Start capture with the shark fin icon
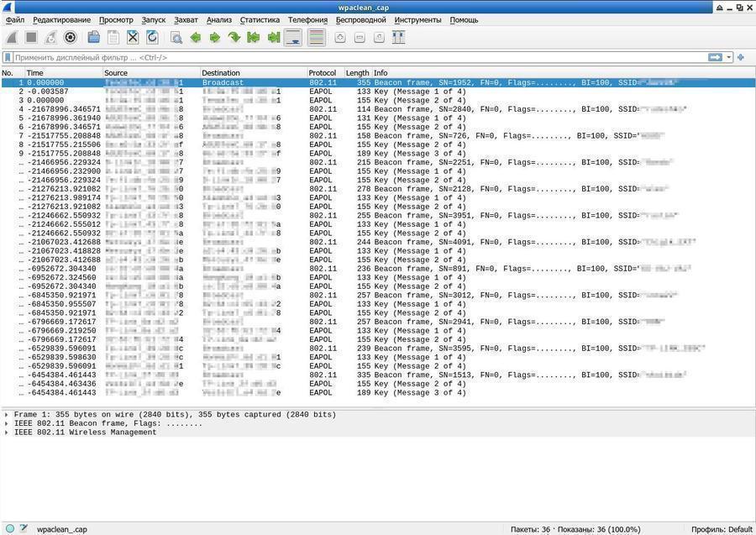 tap(12, 38)
